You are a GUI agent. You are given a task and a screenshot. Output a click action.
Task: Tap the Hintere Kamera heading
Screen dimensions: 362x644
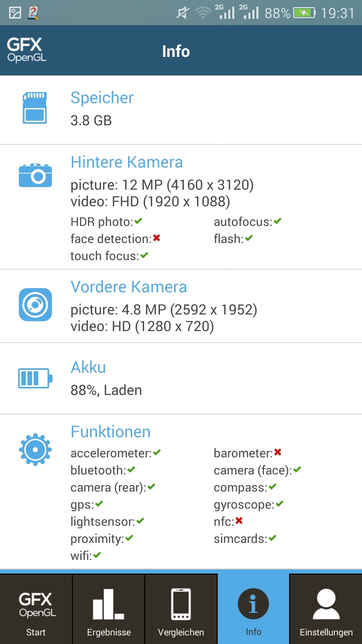tap(127, 162)
